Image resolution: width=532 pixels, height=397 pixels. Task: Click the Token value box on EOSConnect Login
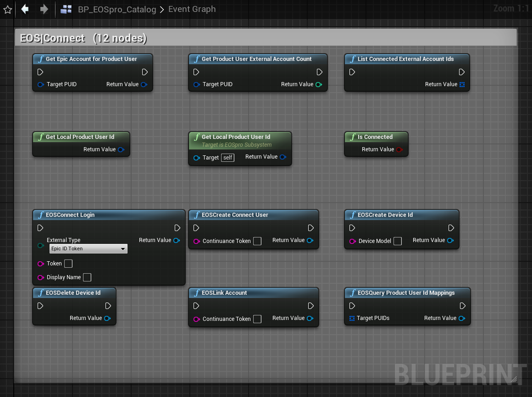68,264
